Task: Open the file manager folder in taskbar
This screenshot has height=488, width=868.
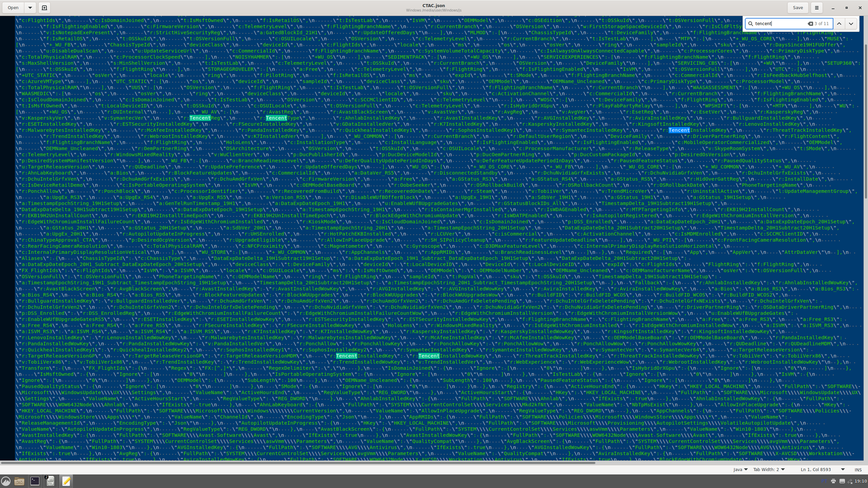Action: click(19, 481)
